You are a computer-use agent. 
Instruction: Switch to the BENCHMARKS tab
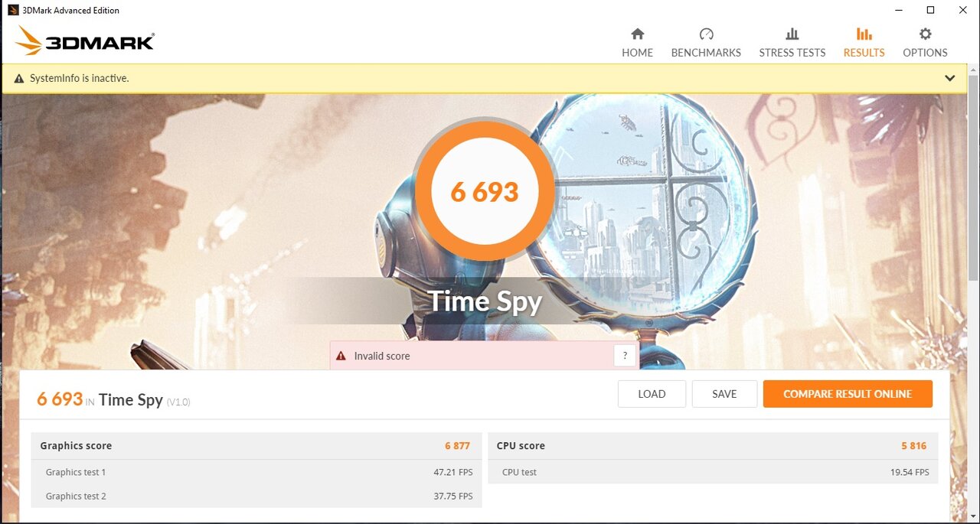coord(706,53)
